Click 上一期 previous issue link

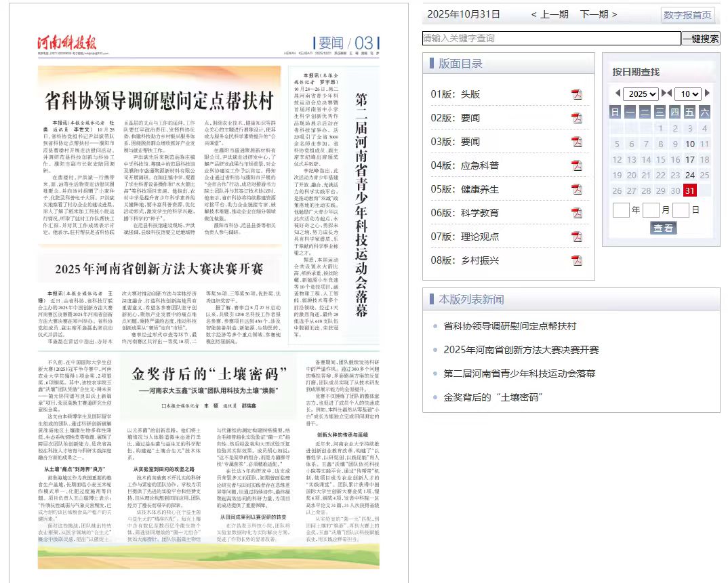(550, 14)
